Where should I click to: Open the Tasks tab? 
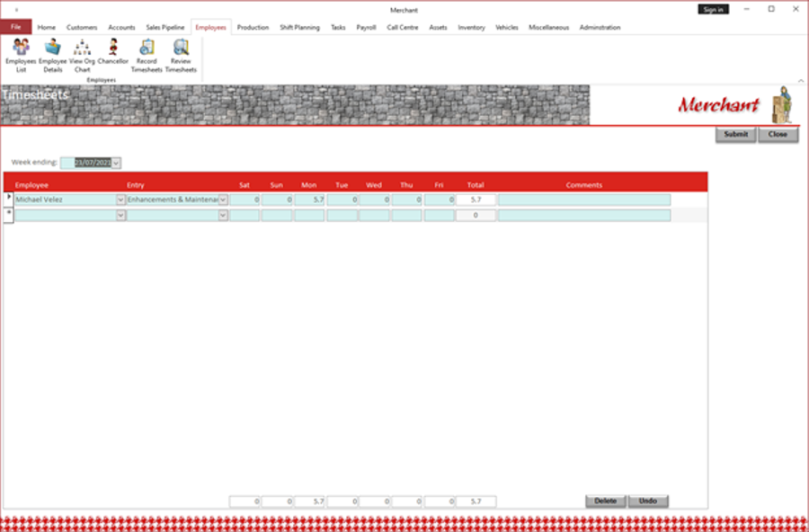pos(338,27)
